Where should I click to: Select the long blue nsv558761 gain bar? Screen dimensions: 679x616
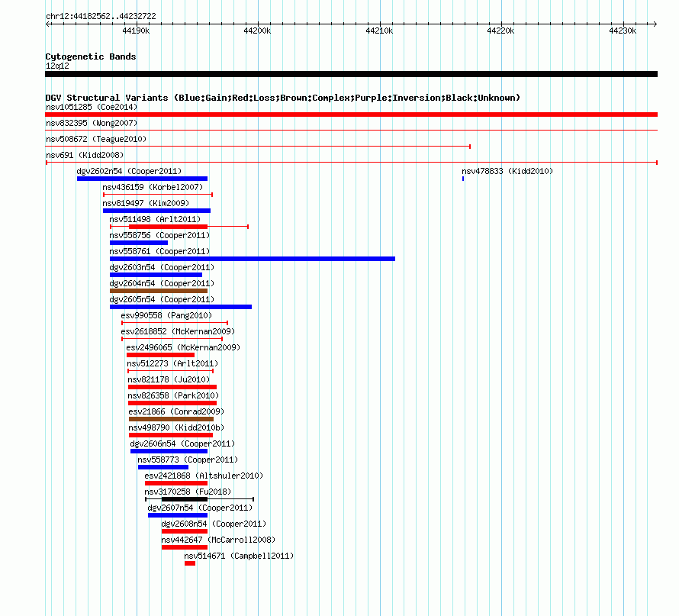(x=253, y=259)
